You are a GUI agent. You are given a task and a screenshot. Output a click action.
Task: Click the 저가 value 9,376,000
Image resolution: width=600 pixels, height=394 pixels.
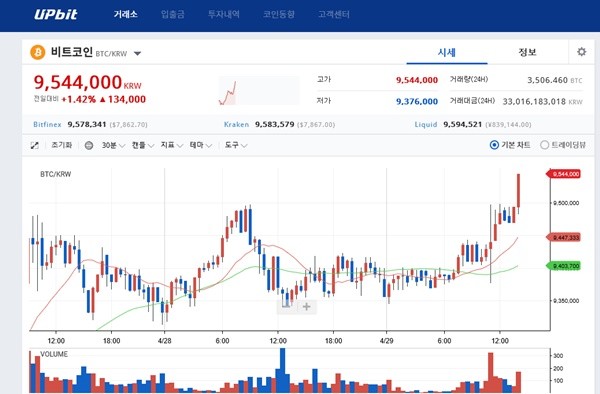pyautogui.click(x=417, y=101)
